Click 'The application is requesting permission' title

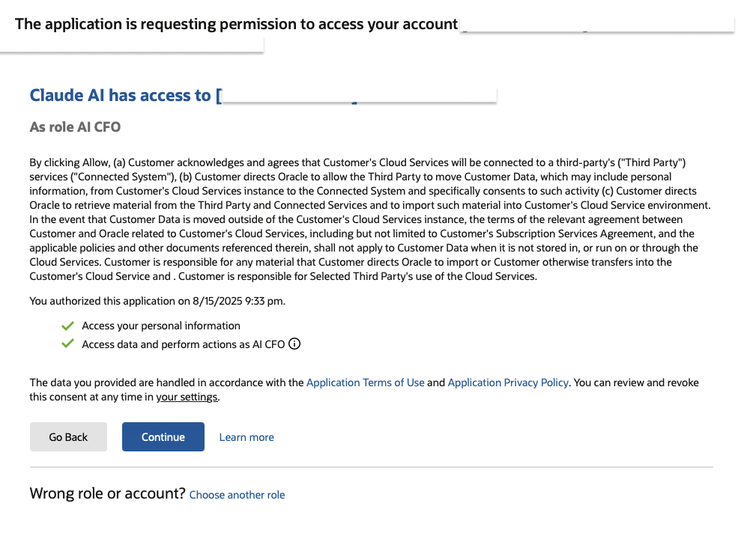pos(236,24)
